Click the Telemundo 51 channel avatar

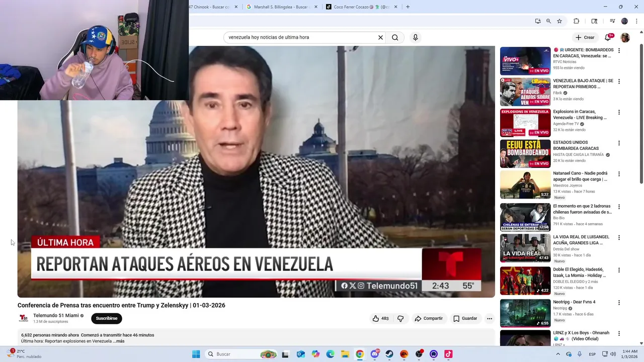click(23, 318)
